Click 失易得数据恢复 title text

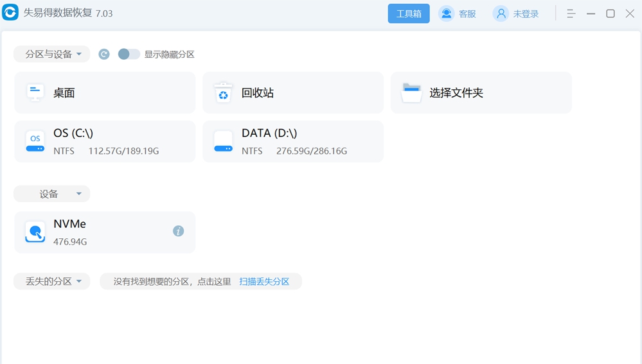pyautogui.click(x=58, y=13)
